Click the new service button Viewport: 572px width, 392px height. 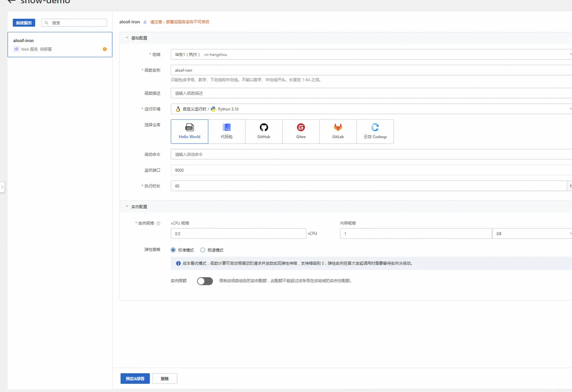(24, 23)
